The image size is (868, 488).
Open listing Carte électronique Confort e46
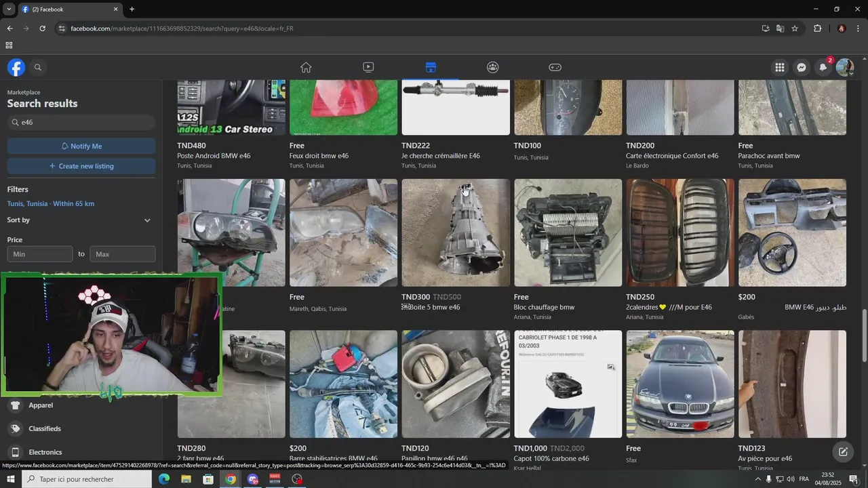(x=672, y=156)
